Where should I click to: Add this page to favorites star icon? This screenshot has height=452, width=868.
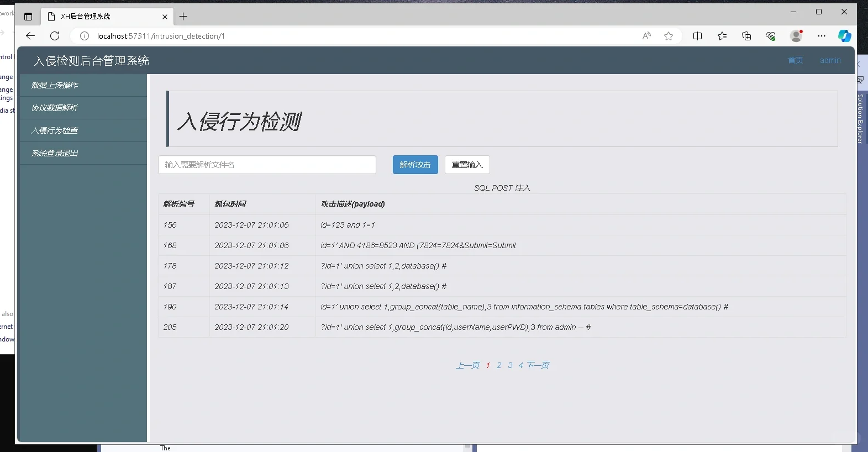669,36
